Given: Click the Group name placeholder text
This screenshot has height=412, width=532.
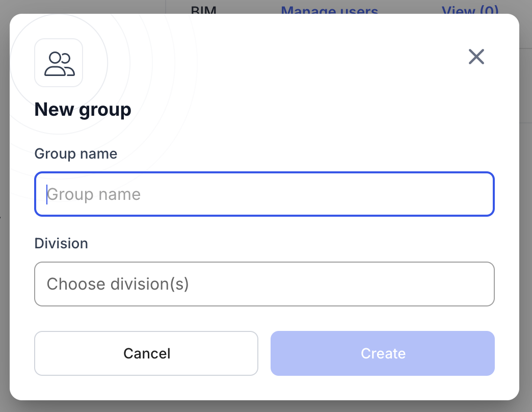Looking at the screenshot, I should (x=94, y=194).
